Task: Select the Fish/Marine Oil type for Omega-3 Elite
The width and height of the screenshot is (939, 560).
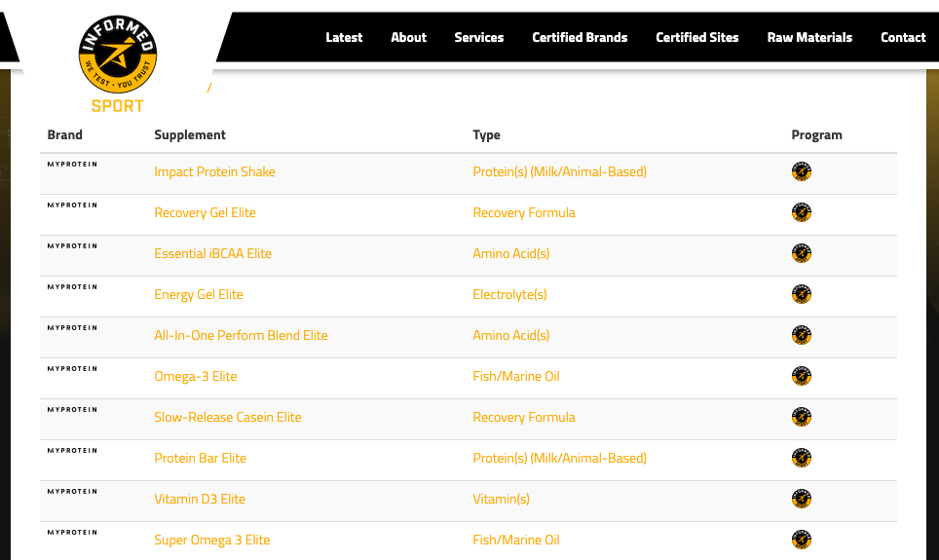Action: (x=516, y=376)
